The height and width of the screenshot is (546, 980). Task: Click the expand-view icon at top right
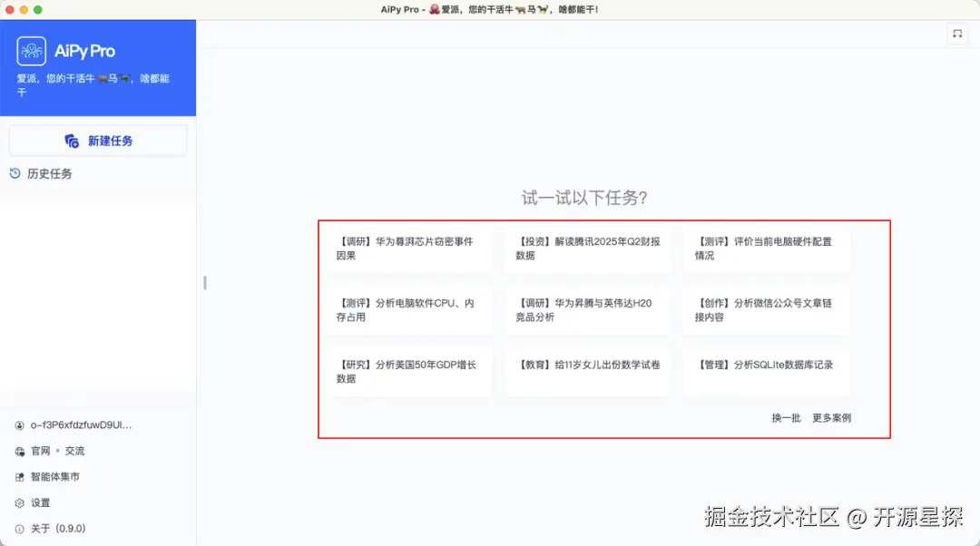(x=957, y=34)
